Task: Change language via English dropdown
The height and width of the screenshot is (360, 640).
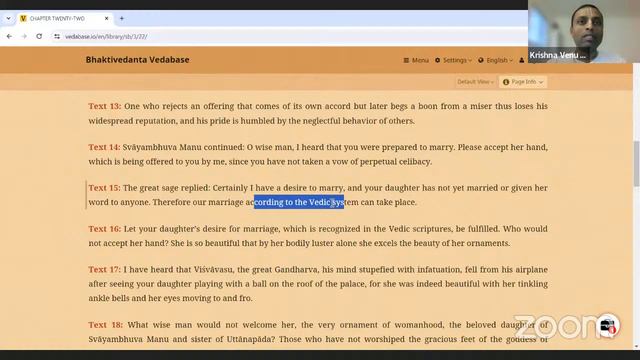Action: 496,60
